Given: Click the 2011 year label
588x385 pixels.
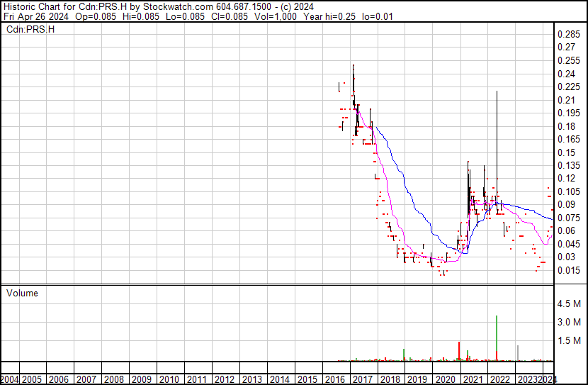Looking at the screenshot, I should (x=197, y=379).
